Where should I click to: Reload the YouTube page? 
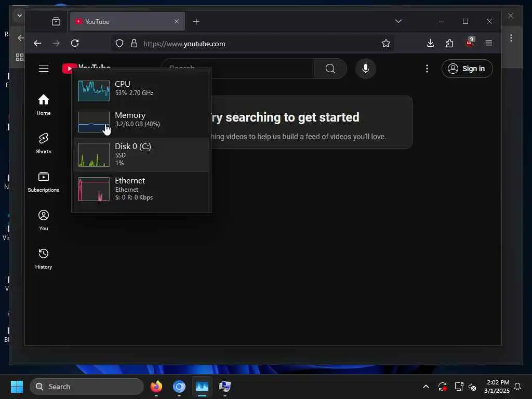(75, 43)
